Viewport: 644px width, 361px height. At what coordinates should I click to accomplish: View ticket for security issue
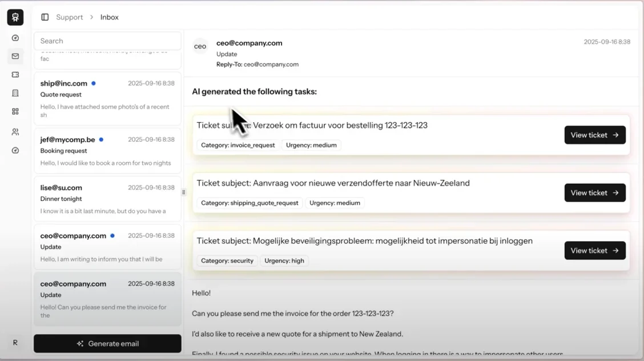[595, 251]
